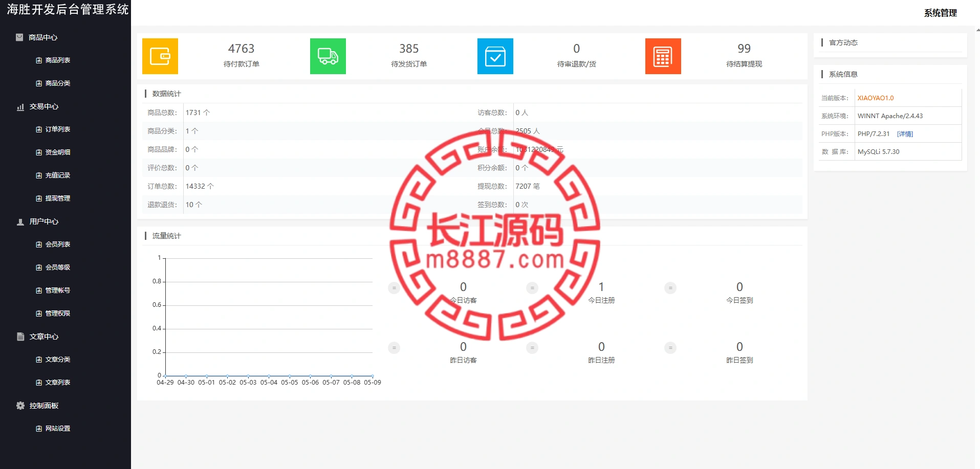Open the 系统管理 menu at top right
The height and width of the screenshot is (469, 980).
pos(940,13)
